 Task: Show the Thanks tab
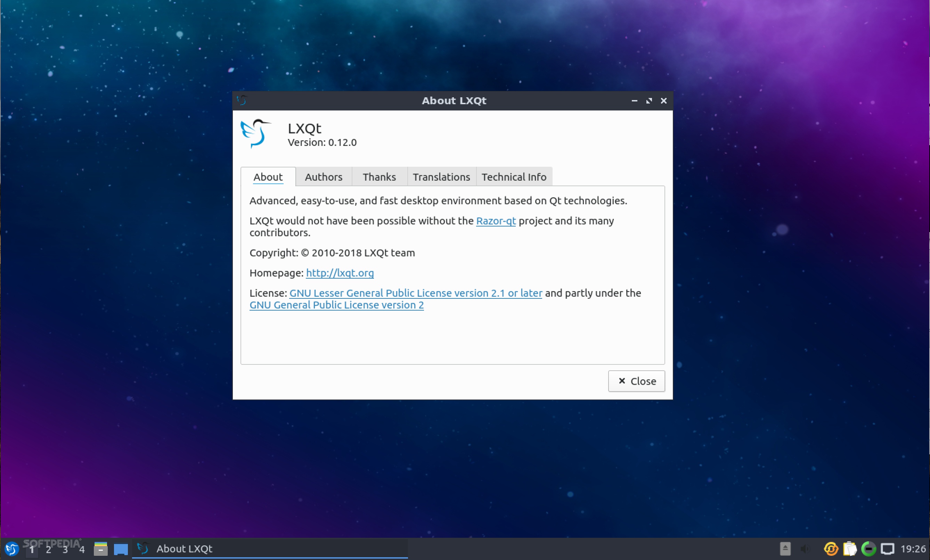point(379,177)
